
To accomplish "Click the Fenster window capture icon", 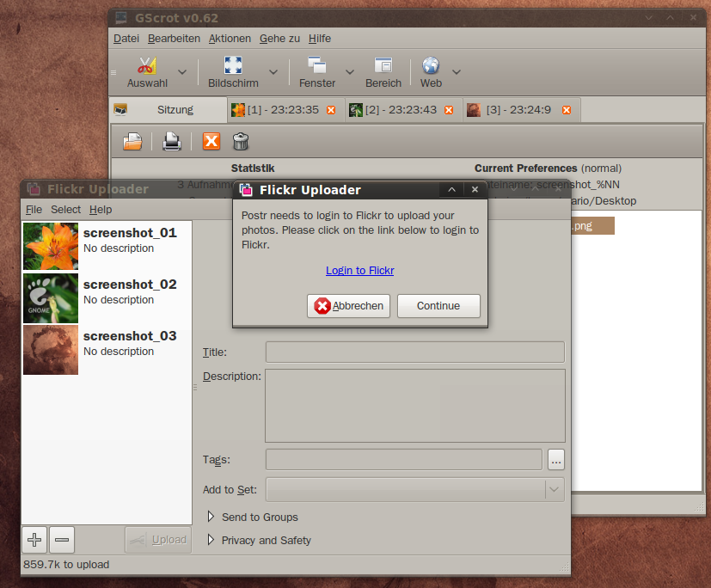I will (317, 66).
